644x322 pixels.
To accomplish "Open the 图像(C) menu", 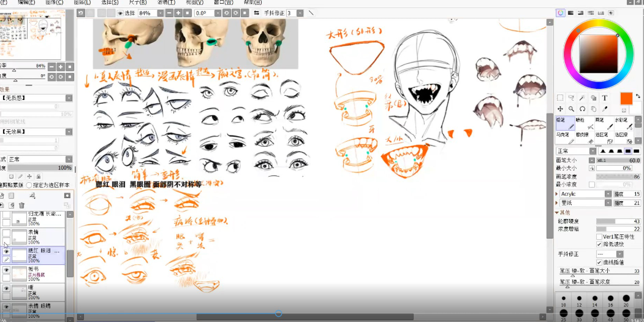I will pos(55,2).
